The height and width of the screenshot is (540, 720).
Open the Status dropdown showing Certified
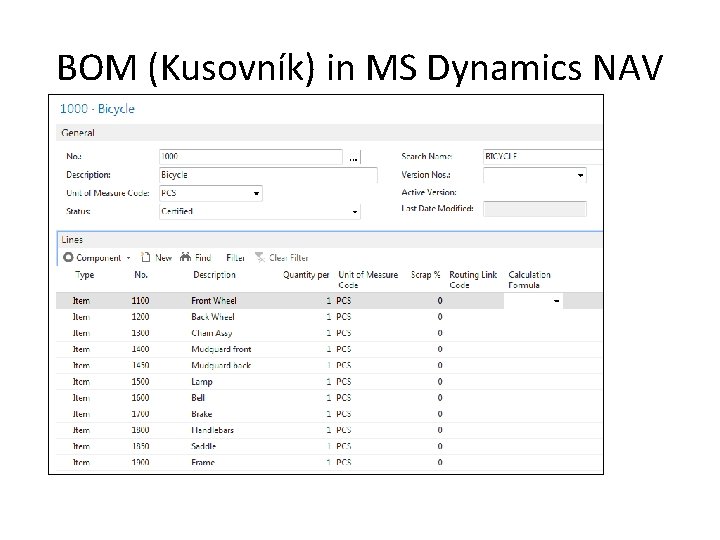[x=354, y=212]
